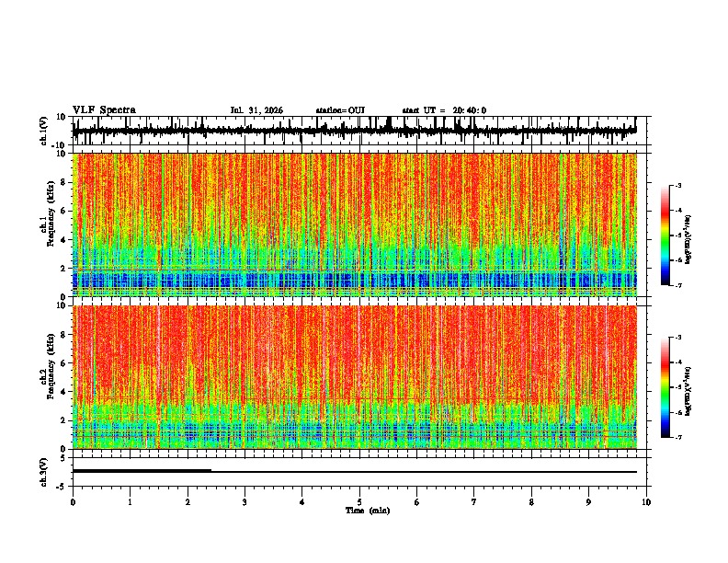Image resolution: width=728 pixels, height=563 pixels.
Task: Click tick label "8" on the Time axis
Action: tap(531, 502)
